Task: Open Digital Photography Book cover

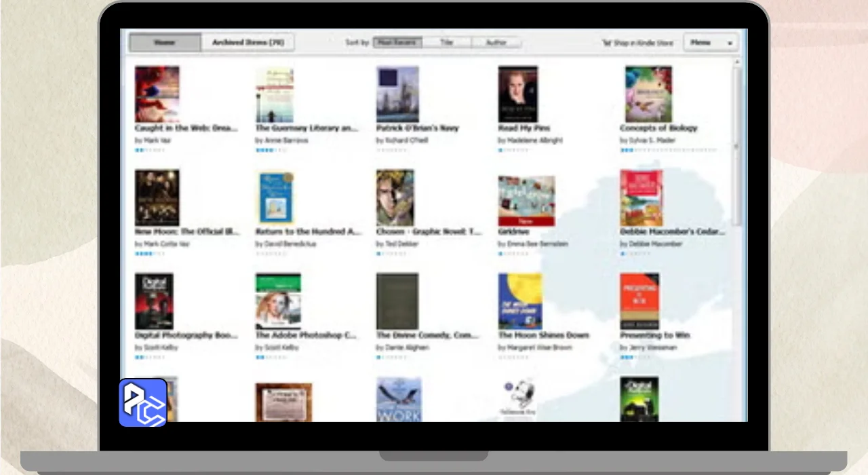Action: pos(154,301)
